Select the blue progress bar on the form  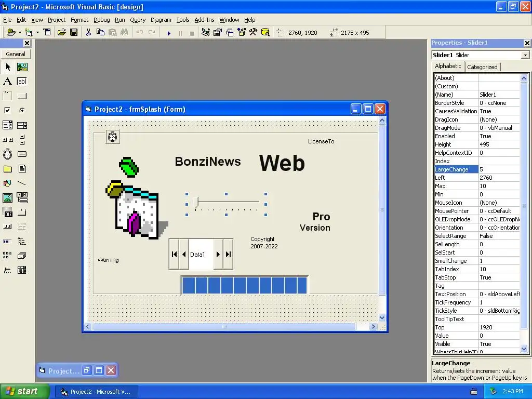[245, 285]
